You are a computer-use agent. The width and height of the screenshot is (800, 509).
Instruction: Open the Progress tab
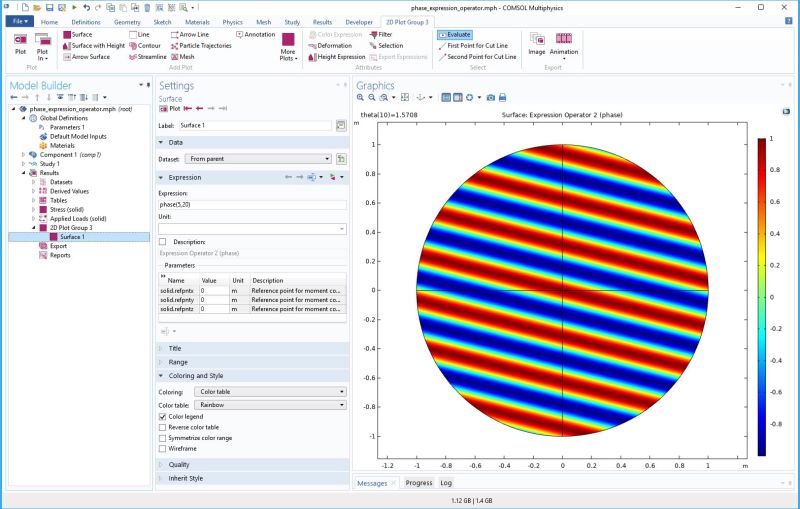[419, 483]
